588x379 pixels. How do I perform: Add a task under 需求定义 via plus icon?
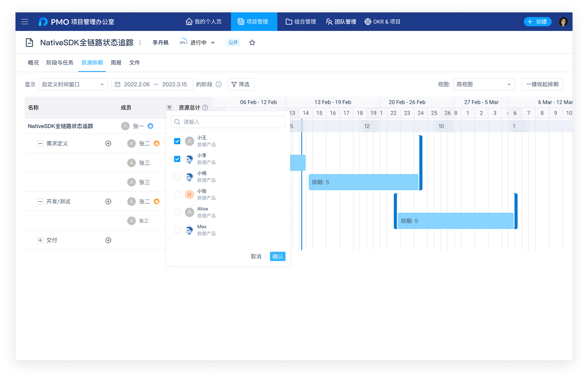coord(108,143)
